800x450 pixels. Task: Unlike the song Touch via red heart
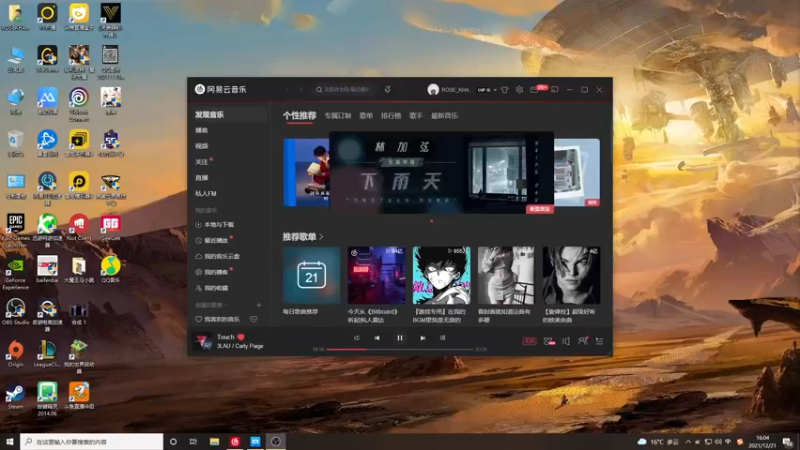pyautogui.click(x=241, y=337)
